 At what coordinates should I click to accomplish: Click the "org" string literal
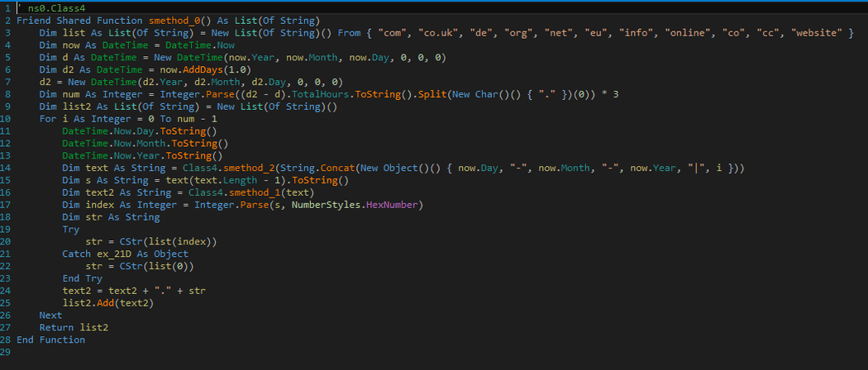pos(517,33)
